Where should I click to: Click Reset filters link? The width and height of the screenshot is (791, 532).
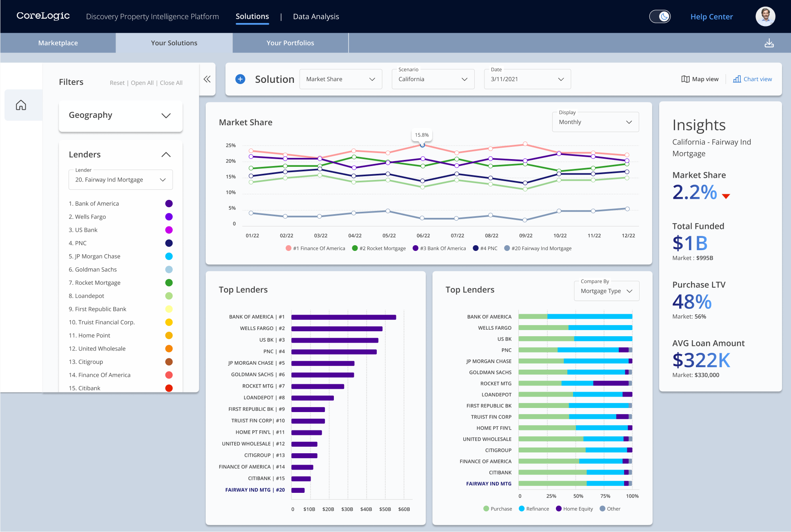(117, 83)
